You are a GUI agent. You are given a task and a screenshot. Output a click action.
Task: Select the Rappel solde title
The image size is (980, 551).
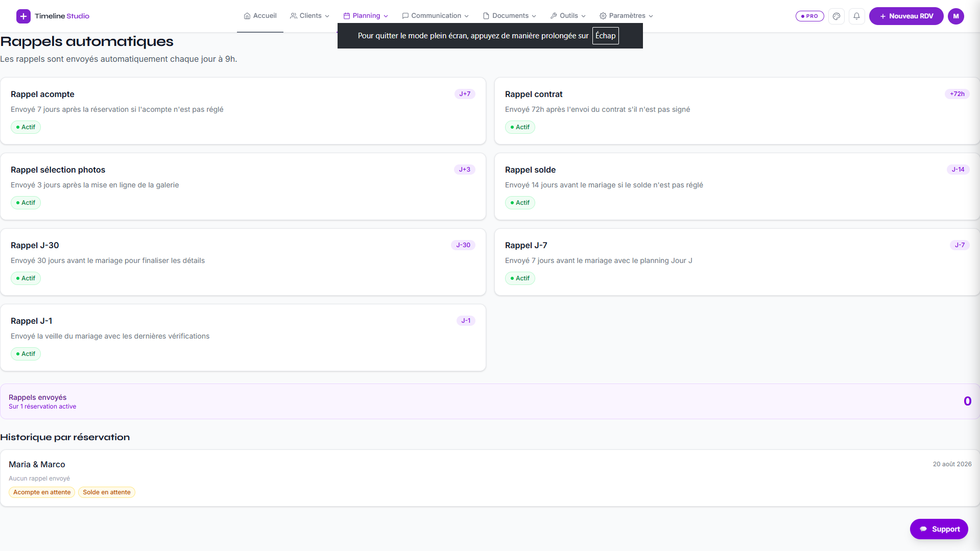530,170
